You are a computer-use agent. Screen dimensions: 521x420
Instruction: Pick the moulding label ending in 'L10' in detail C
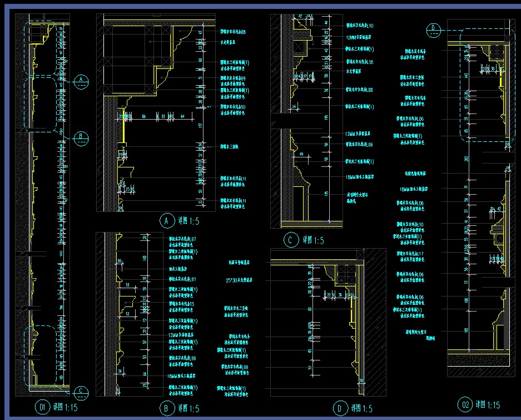pyautogui.click(x=360, y=26)
